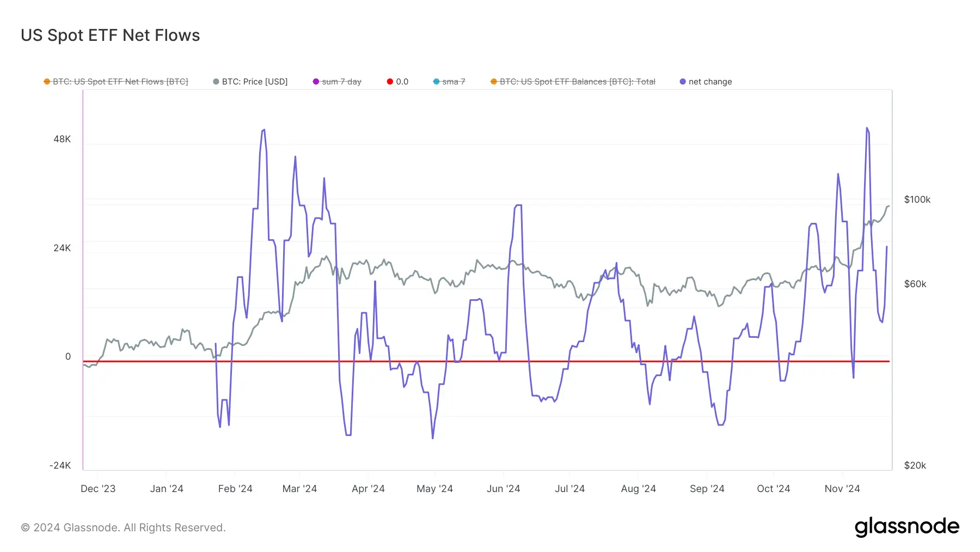This screenshot has height=552, width=980.
Task: Click the $100k right axis label
Action: point(917,199)
